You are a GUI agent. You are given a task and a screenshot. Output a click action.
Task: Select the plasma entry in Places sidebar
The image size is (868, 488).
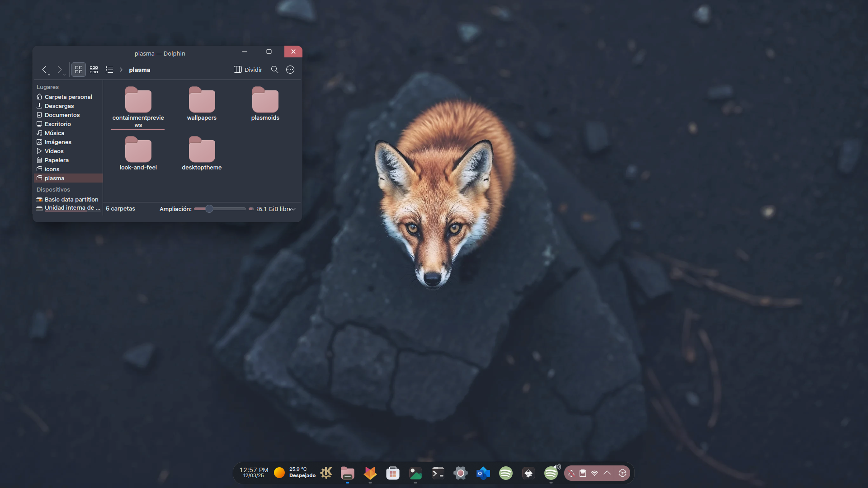pyautogui.click(x=68, y=178)
